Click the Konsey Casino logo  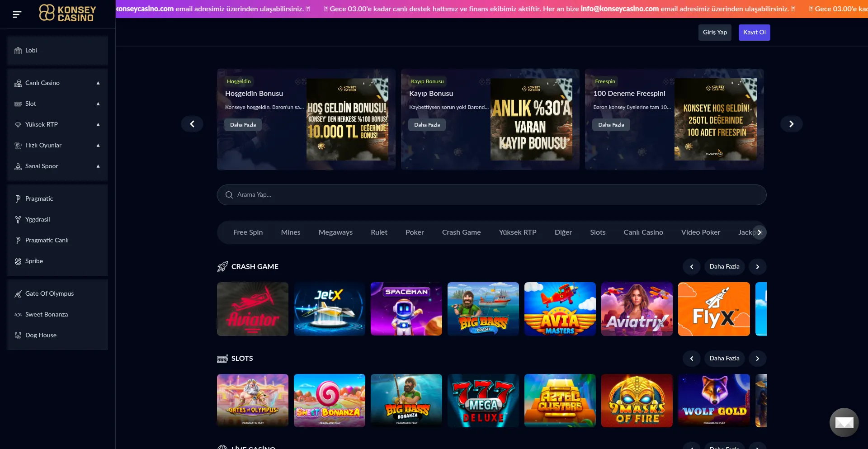coord(68,13)
